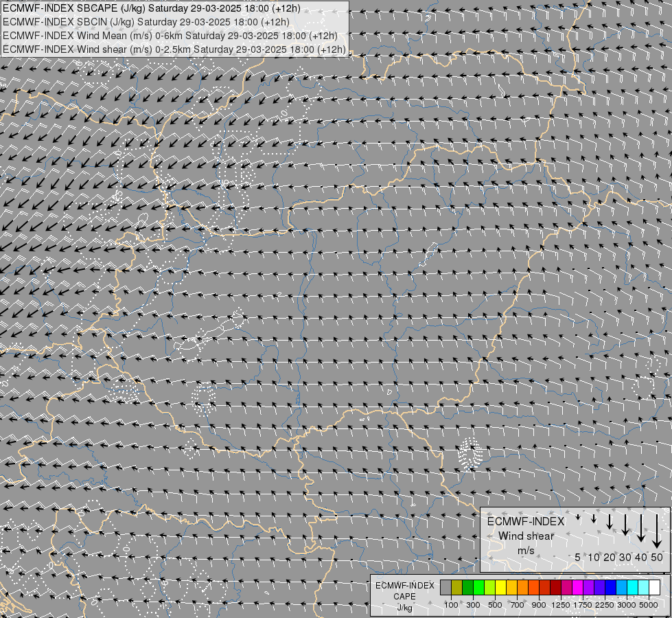Select the dark red swatch before 1250
672x618 pixels.
(x=556, y=587)
